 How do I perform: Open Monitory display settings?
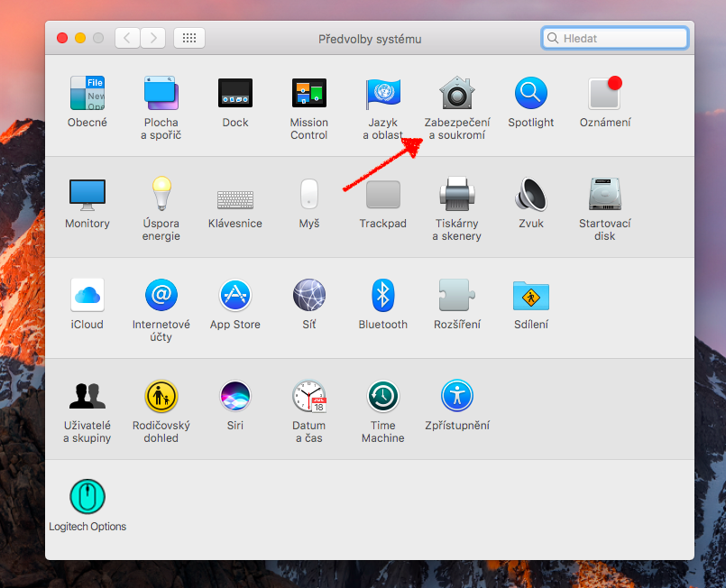click(87, 195)
